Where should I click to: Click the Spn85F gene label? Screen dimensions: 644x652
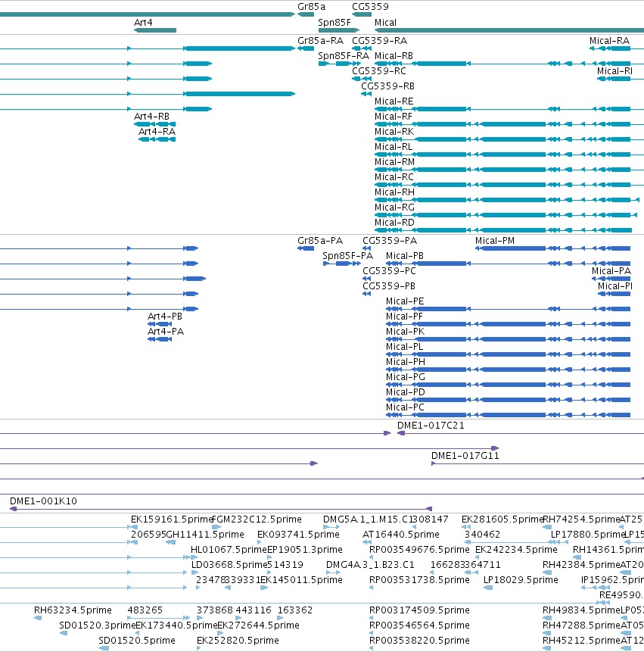point(334,23)
